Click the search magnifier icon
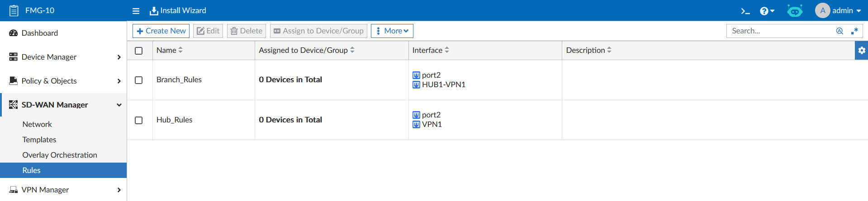This screenshot has height=201, width=868. point(840,31)
